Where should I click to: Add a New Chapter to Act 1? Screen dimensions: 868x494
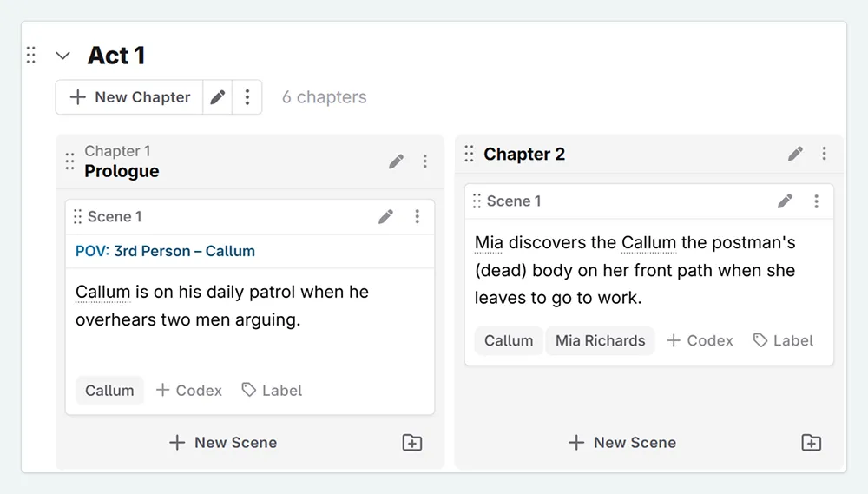(x=130, y=97)
